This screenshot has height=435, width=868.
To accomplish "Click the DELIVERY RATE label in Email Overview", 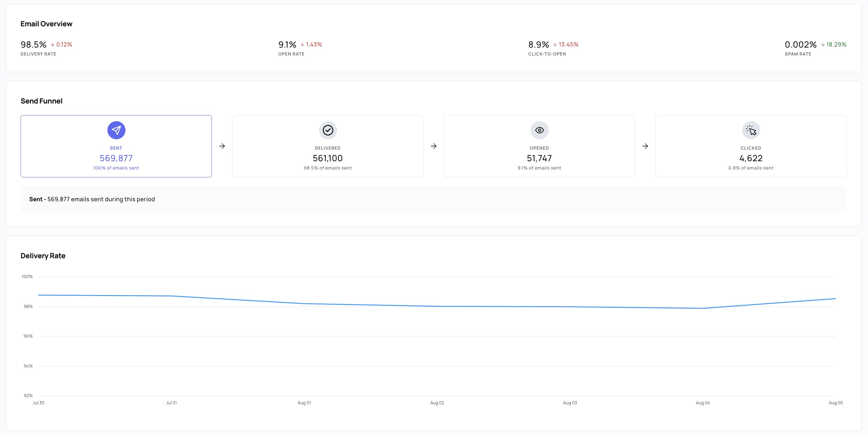I will pyautogui.click(x=38, y=54).
